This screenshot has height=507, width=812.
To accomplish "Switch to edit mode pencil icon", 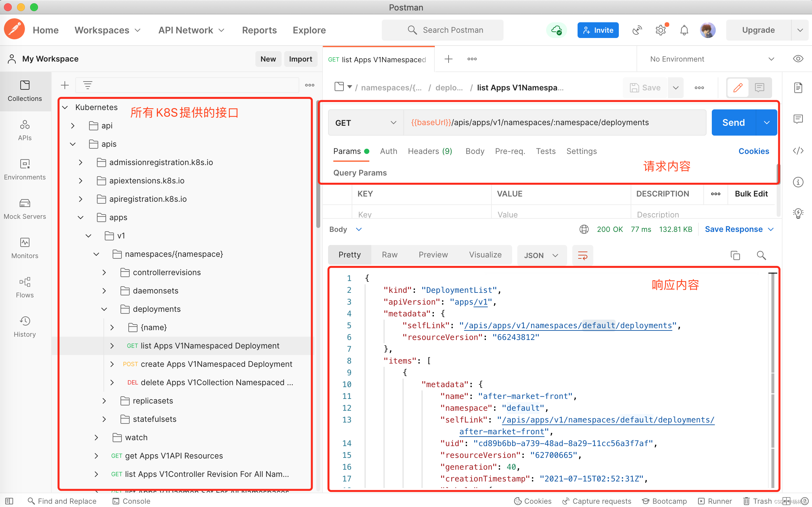I will click(738, 87).
